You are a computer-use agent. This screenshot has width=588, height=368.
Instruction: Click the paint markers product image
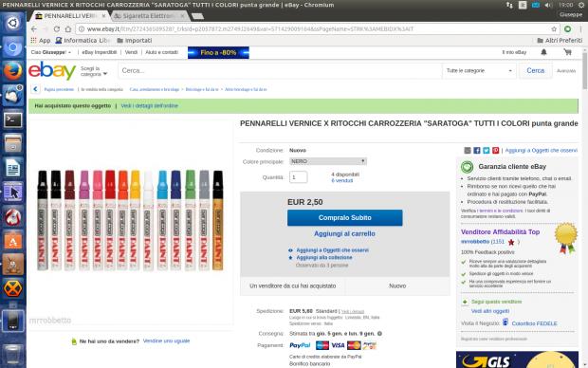[x=131, y=220]
